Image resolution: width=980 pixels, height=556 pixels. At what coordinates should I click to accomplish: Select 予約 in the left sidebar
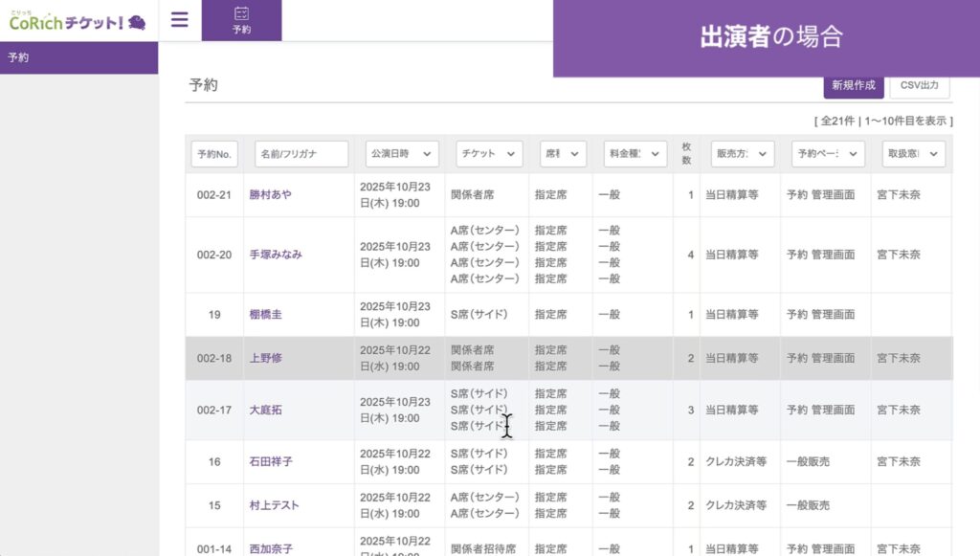coord(19,57)
